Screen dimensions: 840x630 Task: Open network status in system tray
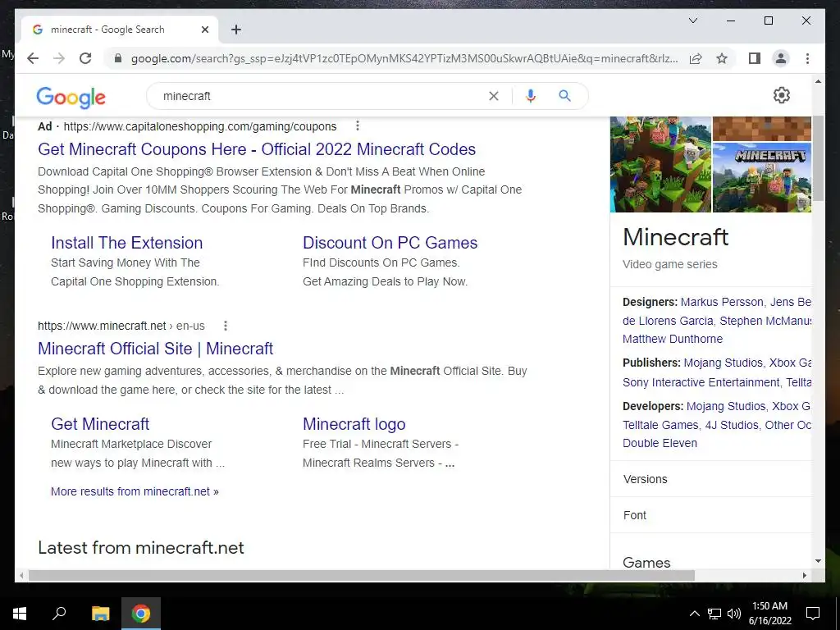[x=714, y=614]
